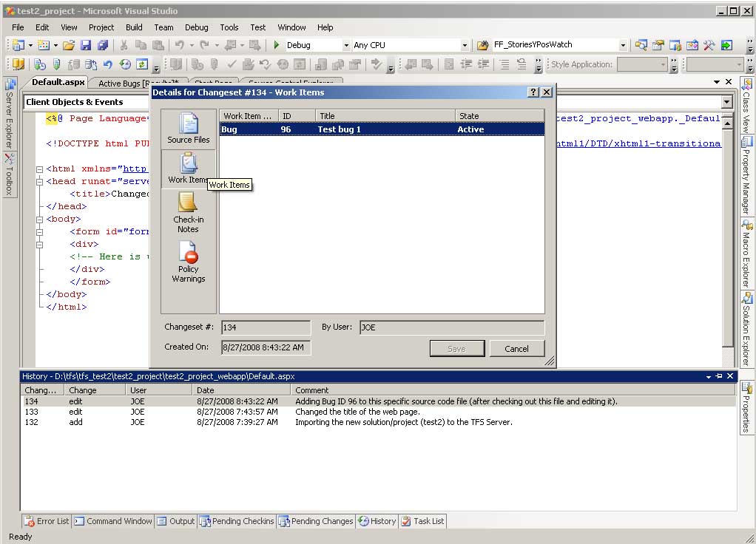This screenshot has height=544, width=756.
Task: Click the Get Latest Version source control icon
Action: pyautogui.click(x=57, y=64)
